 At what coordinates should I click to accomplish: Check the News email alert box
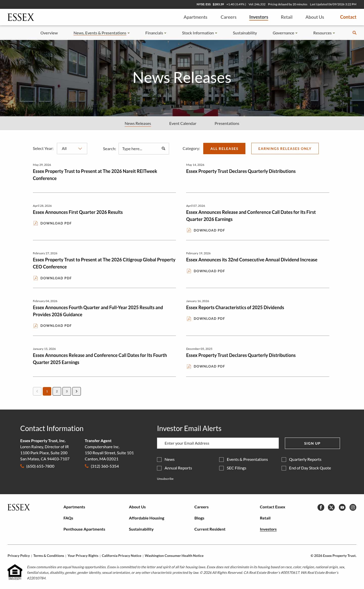159,460
